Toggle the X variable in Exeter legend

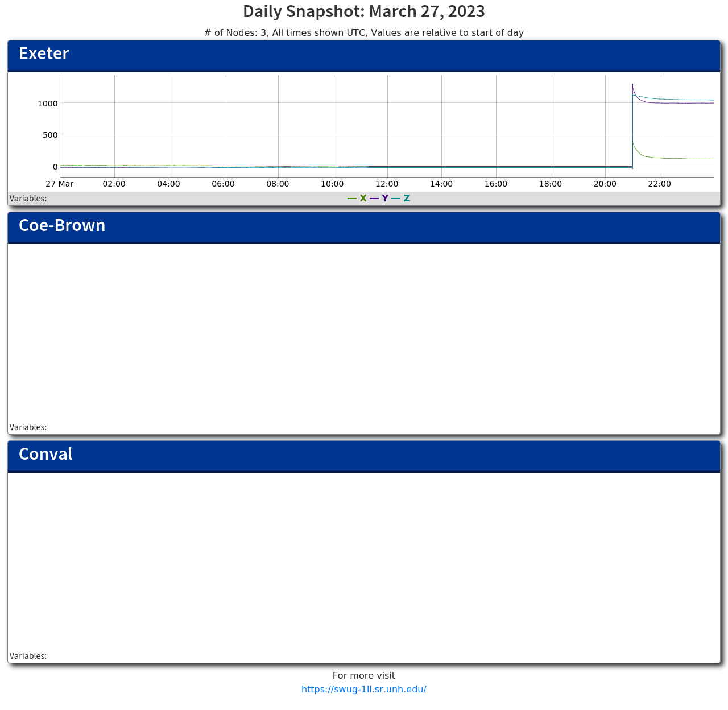point(357,199)
